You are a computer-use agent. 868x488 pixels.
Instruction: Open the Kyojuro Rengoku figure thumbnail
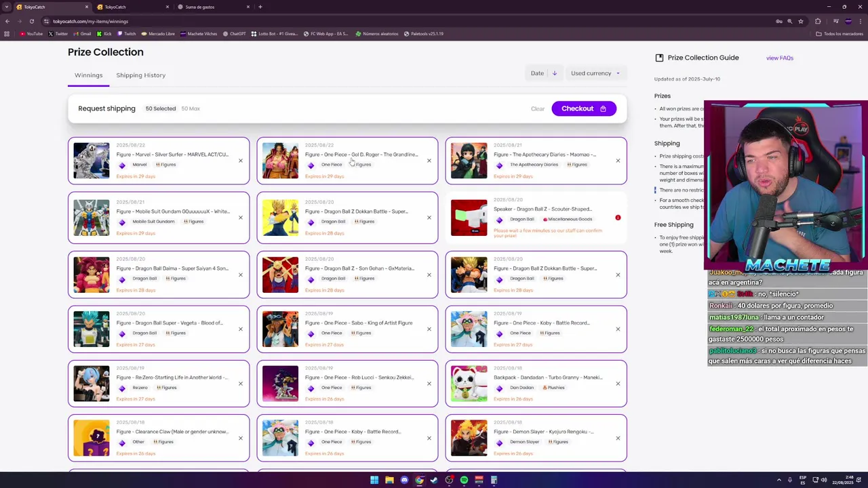(469, 438)
